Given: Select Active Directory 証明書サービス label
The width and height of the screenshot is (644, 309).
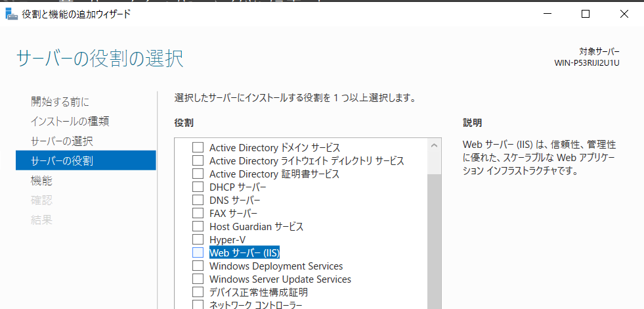Looking at the screenshot, I should click(x=274, y=174).
